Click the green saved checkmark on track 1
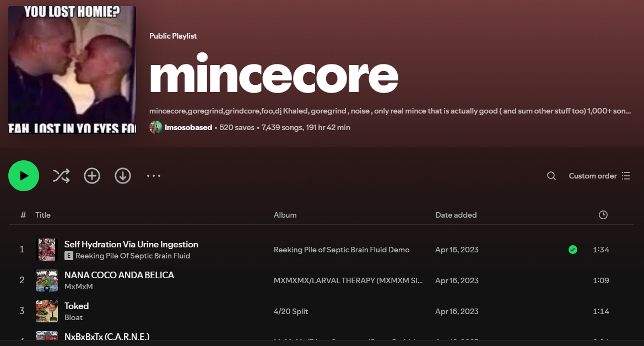This screenshot has width=644, height=346. pyautogui.click(x=573, y=250)
